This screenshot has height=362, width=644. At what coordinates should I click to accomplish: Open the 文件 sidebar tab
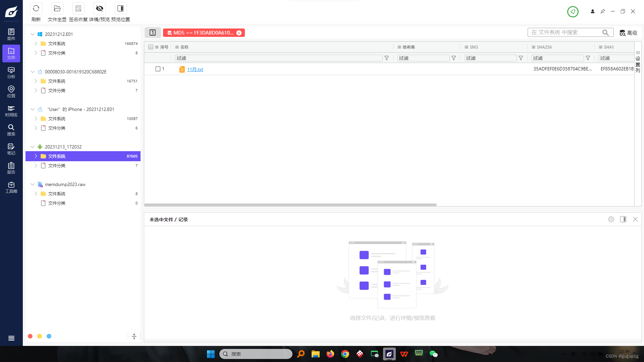click(x=11, y=54)
